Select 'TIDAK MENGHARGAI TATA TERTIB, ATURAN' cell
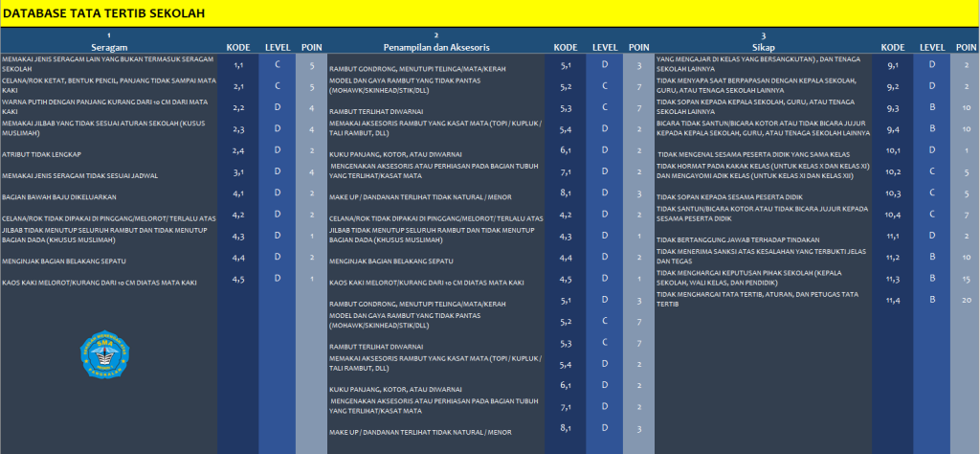This screenshot has width=980, height=454. pos(764,300)
